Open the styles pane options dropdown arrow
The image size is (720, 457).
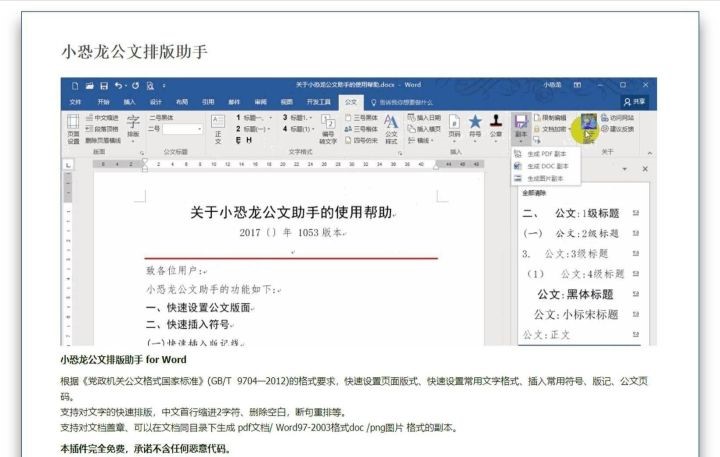coord(624,169)
